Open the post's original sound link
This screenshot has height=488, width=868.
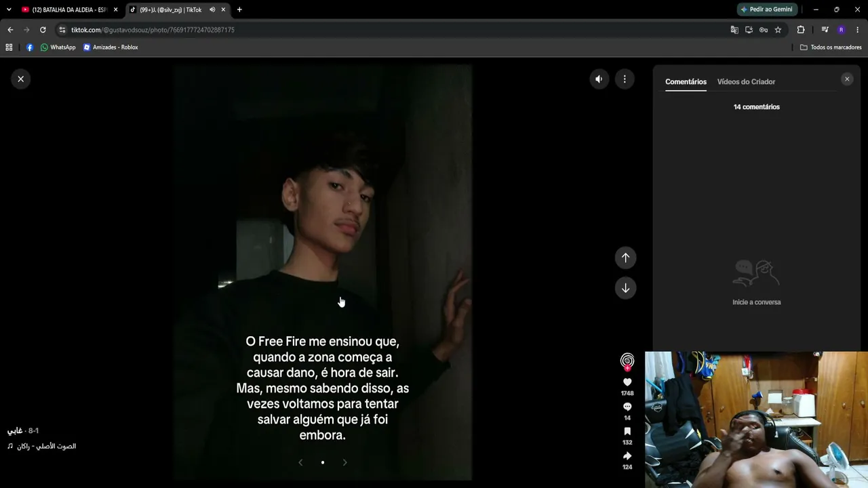pyautogui.click(x=42, y=446)
